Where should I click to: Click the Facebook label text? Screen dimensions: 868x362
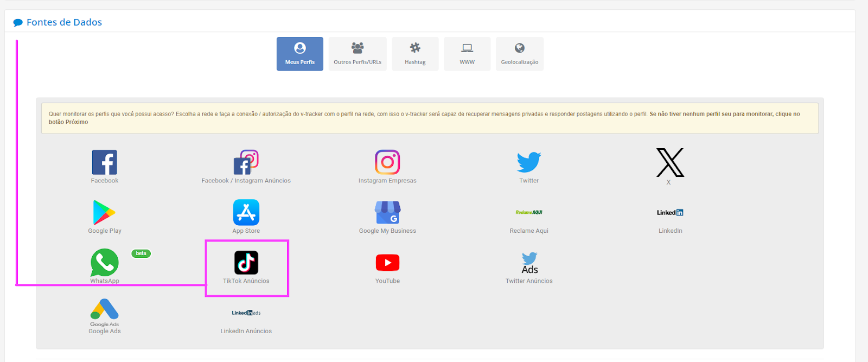click(105, 181)
